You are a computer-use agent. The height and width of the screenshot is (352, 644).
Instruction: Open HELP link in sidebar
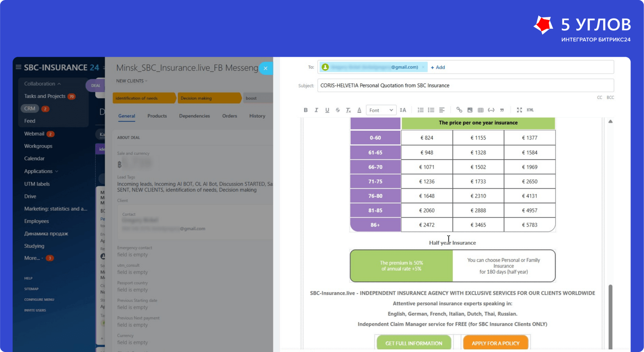(x=28, y=278)
